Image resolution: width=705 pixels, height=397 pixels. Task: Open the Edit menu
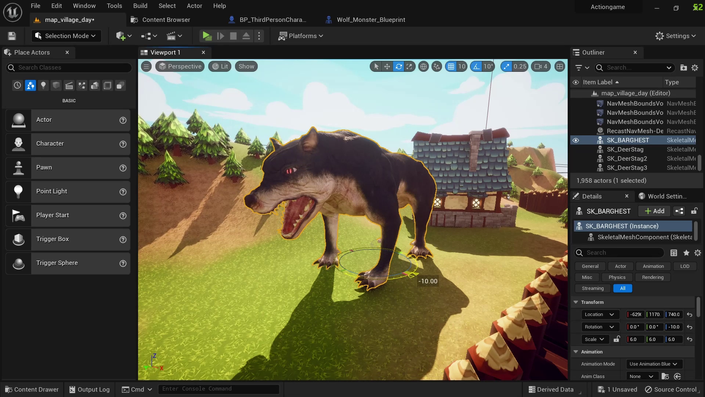56,6
